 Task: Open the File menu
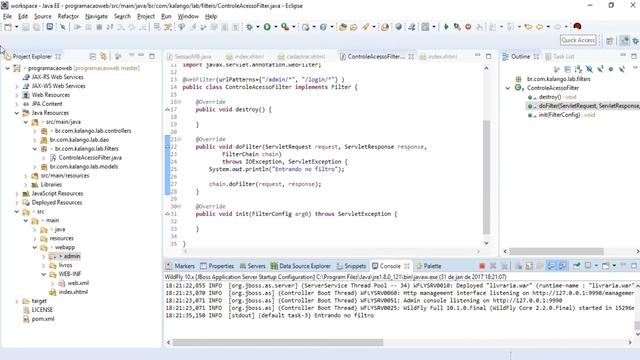pyautogui.click(x=7, y=16)
